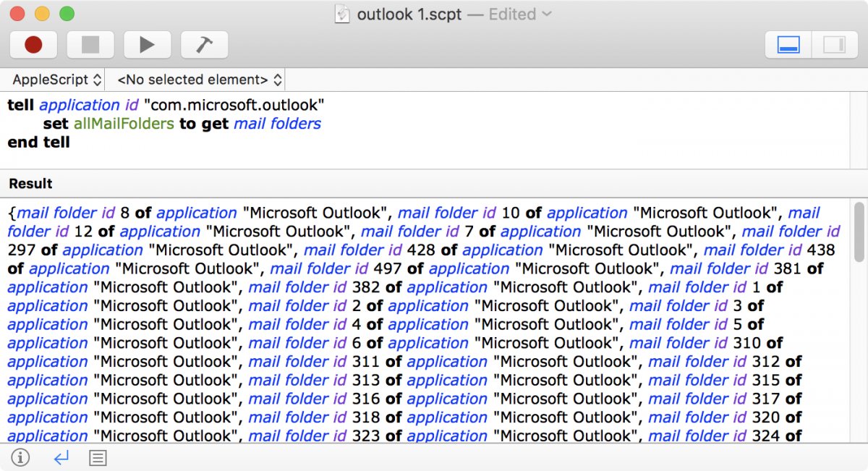
Task: Toggle the bottom accessory view panel
Action: tap(788, 44)
